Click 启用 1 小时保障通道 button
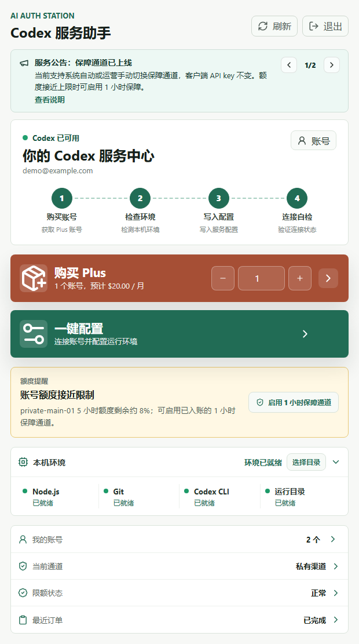This screenshot has width=359, height=644. [294, 402]
